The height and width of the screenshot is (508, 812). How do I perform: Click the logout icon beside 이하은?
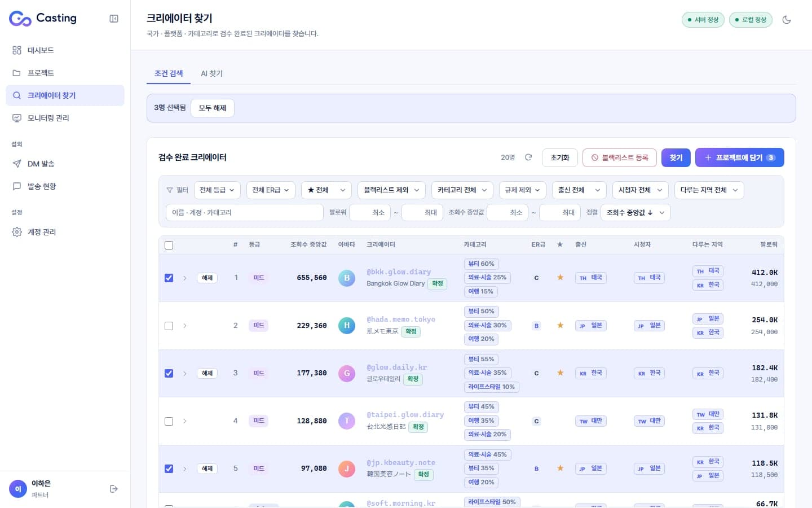(114, 489)
